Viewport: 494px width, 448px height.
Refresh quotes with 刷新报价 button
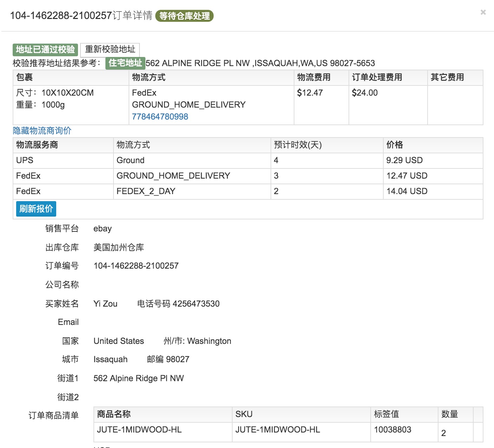point(36,209)
